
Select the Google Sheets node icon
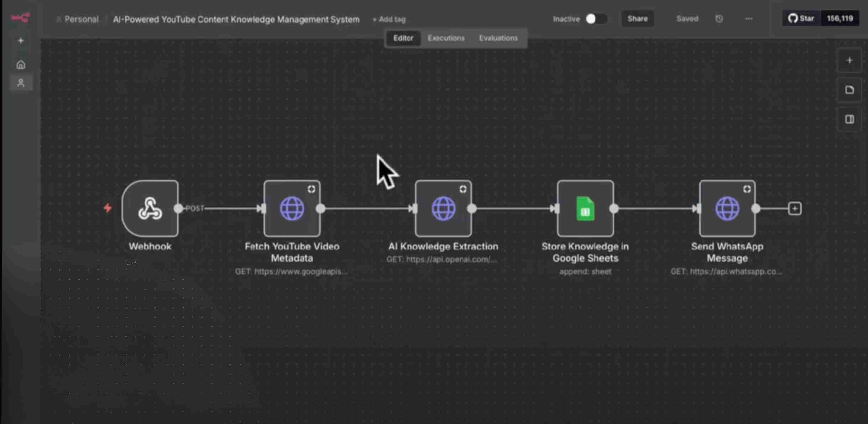[585, 208]
